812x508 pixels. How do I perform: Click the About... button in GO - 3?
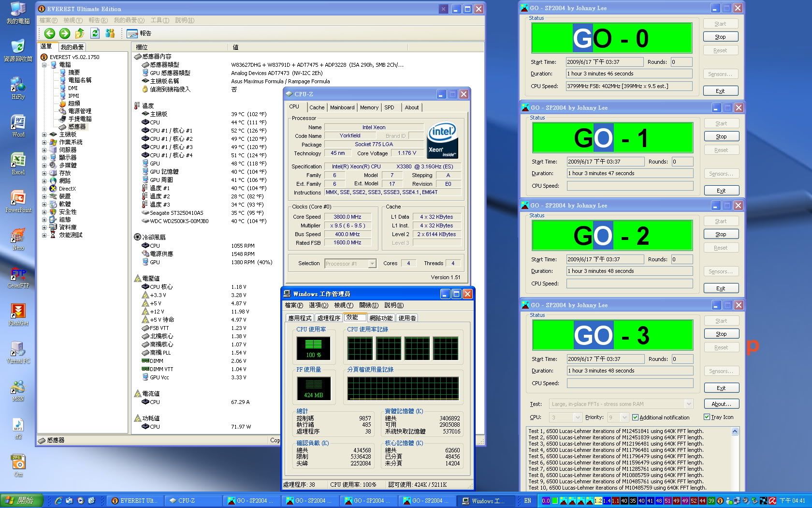(721, 404)
